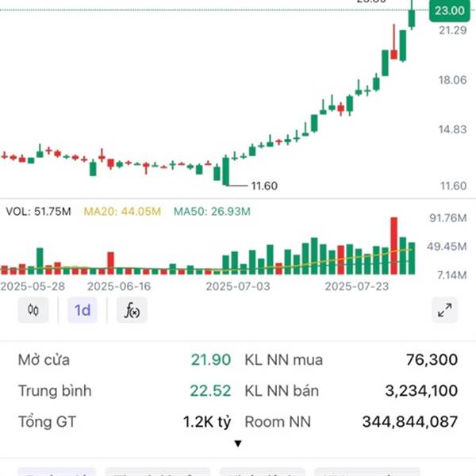The image size is (476, 476).
Task: Click the 21.29 price axis label
Action: coord(452,30)
